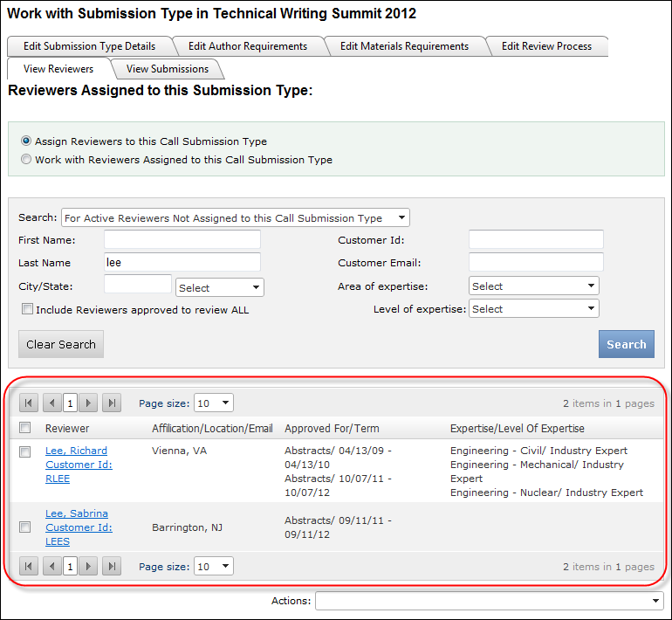Click into the Customer Email field
The height and width of the screenshot is (620, 672).
[536, 262]
